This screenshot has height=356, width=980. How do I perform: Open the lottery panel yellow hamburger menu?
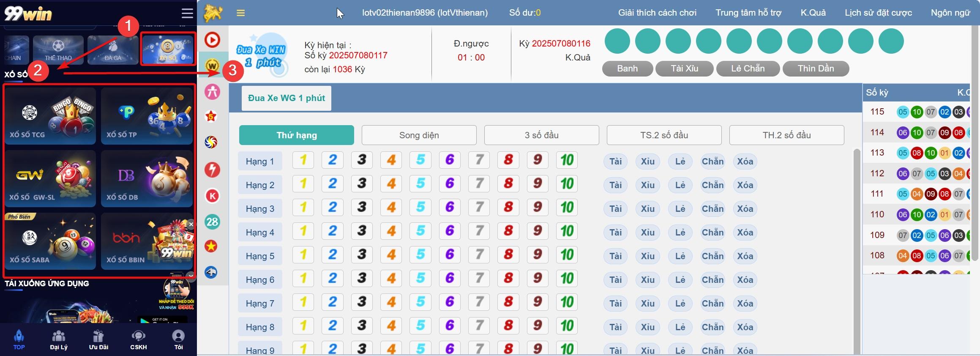pos(241,13)
